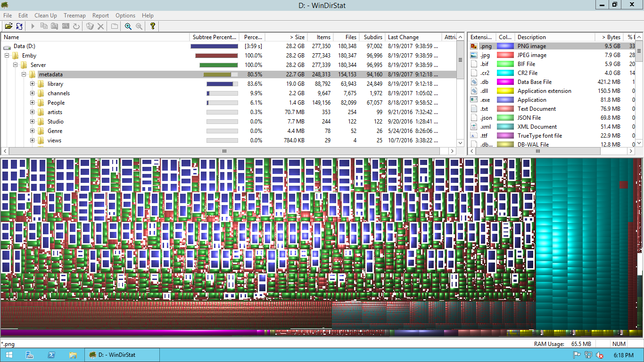Viewport: 644px width, 362px height.
Task: Click the Command Prompt Here toolbar icon
Action: pos(66,26)
